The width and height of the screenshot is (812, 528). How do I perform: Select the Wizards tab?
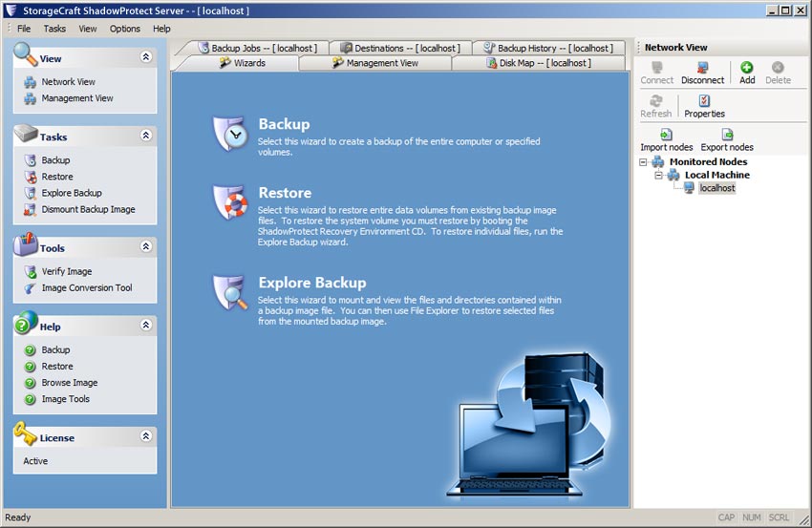point(243,63)
